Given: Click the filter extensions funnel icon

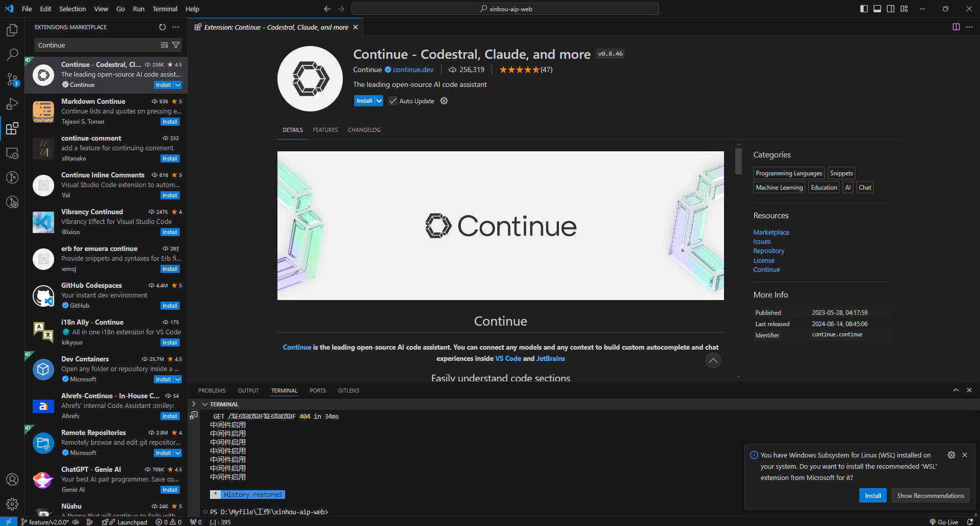Looking at the screenshot, I should click(176, 45).
